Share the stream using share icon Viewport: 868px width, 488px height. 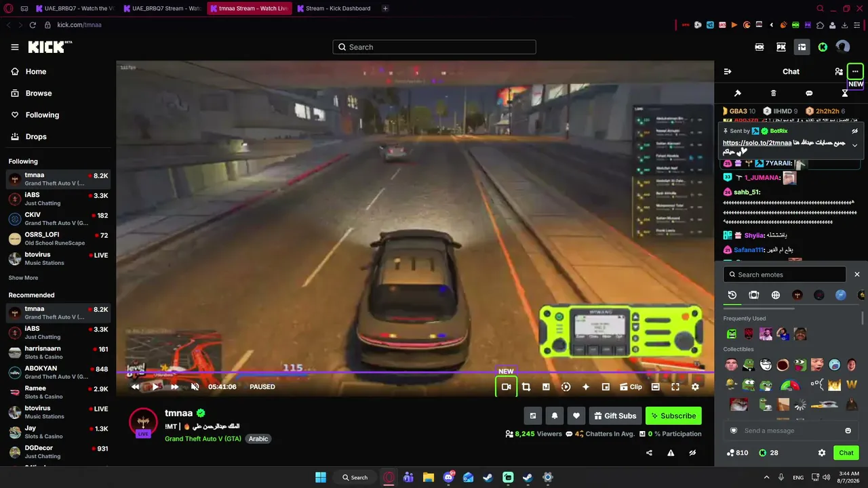pyautogui.click(x=650, y=453)
